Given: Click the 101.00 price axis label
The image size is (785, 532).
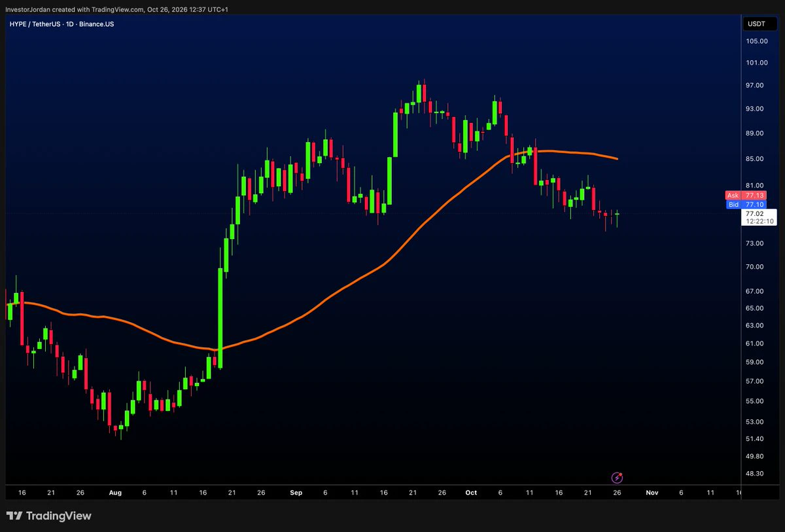Looking at the screenshot, I should pos(756,63).
